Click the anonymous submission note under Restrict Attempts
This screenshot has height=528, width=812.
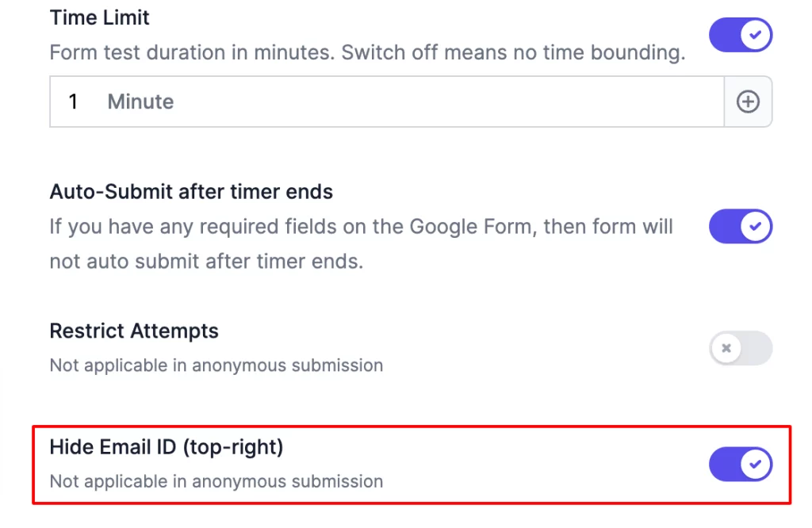click(216, 365)
